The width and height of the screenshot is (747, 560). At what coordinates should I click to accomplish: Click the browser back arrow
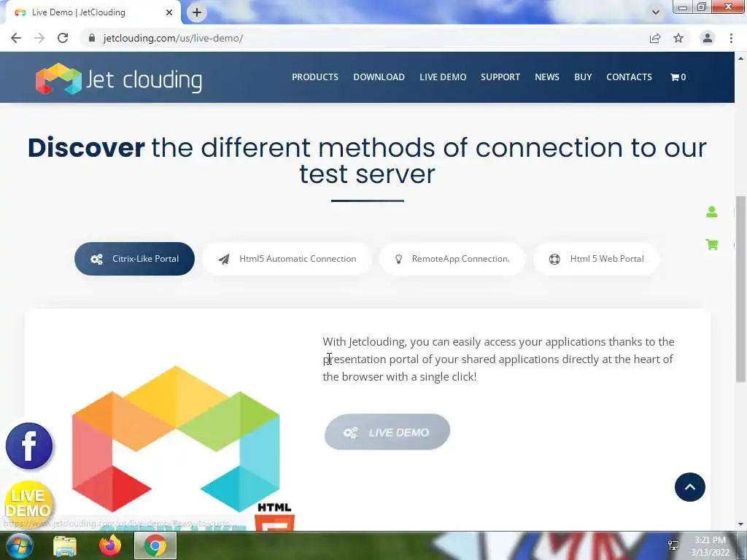coord(16,38)
